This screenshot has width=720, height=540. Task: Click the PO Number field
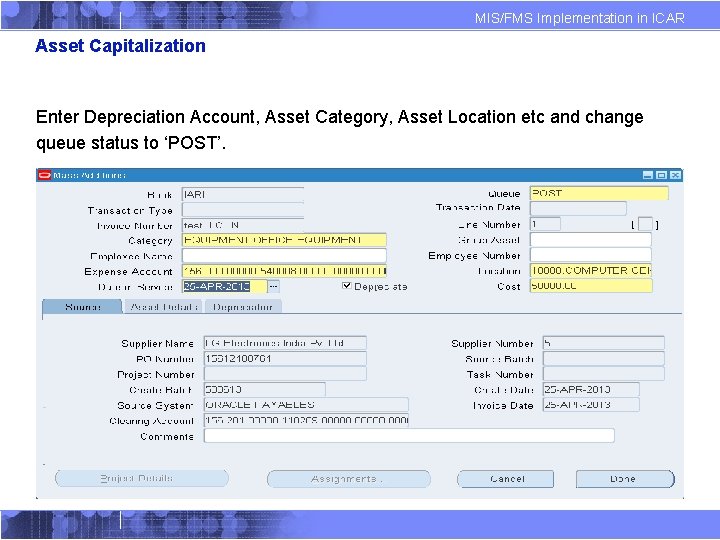click(x=285, y=359)
